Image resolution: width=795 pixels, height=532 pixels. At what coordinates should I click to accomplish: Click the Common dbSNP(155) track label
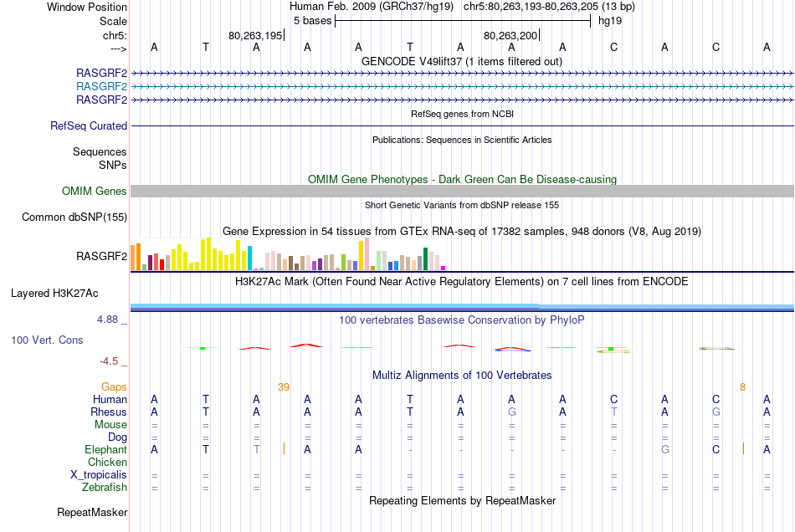[74, 217]
